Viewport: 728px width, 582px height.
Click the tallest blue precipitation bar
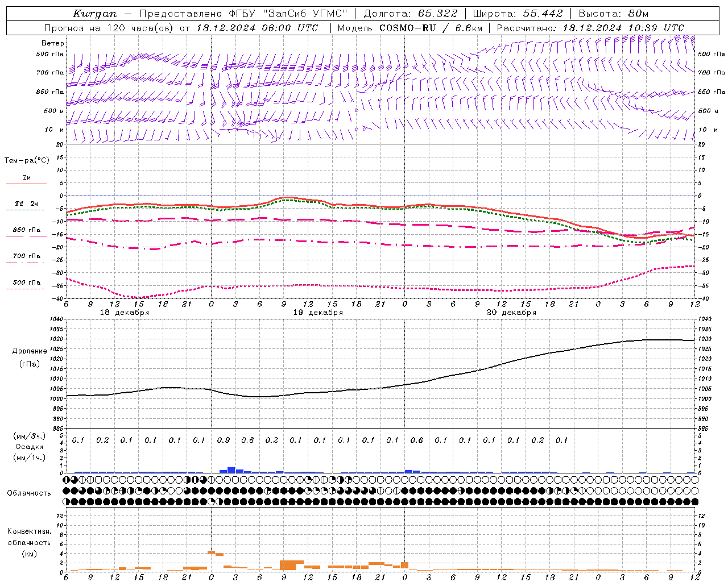tap(231, 470)
